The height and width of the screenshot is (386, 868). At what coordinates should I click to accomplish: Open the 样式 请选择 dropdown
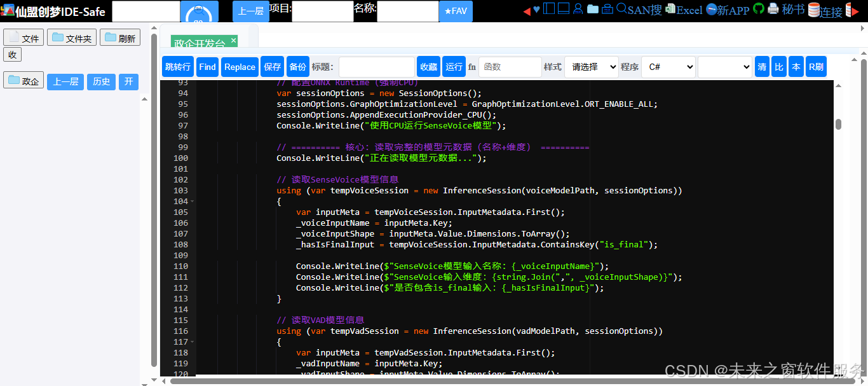[x=592, y=67]
